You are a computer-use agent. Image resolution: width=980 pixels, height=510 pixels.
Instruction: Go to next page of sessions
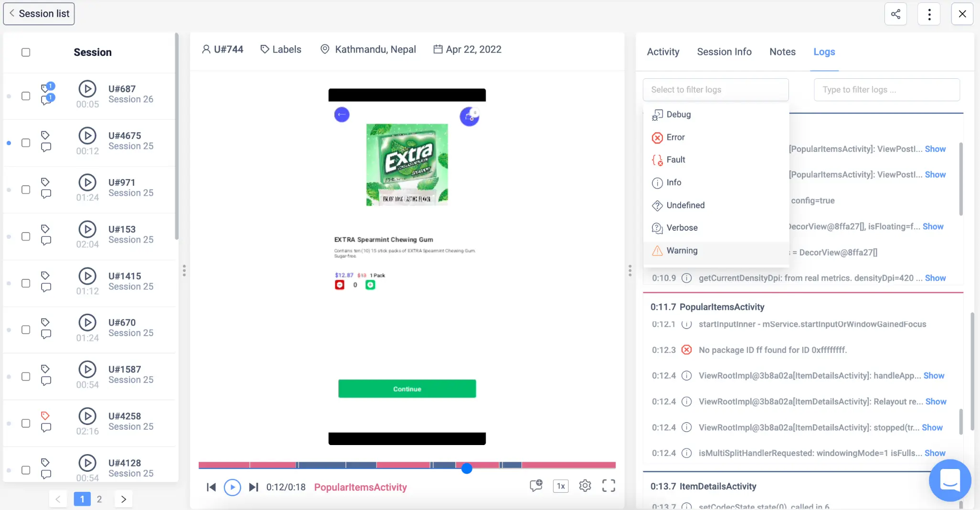124,499
